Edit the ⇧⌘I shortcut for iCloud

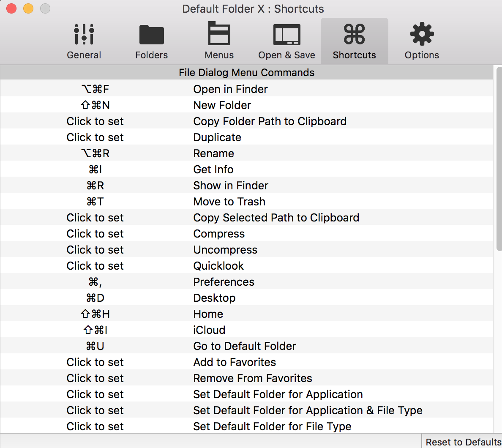[x=95, y=330]
